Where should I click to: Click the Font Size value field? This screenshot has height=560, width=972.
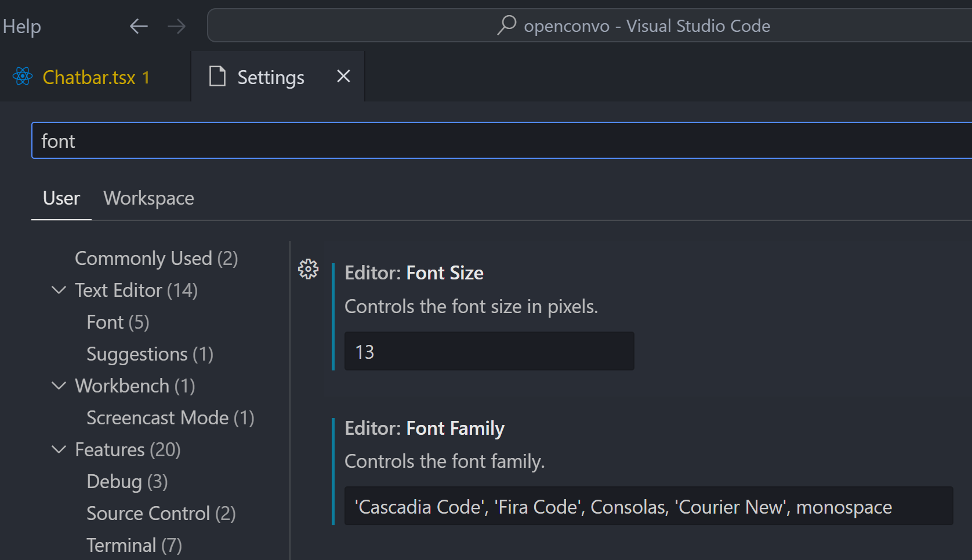point(489,351)
